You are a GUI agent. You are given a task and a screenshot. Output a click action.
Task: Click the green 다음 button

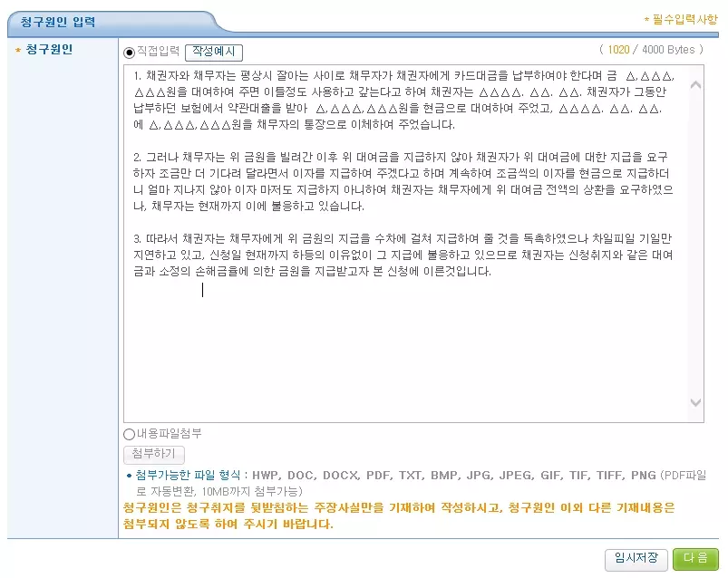[x=695, y=560]
